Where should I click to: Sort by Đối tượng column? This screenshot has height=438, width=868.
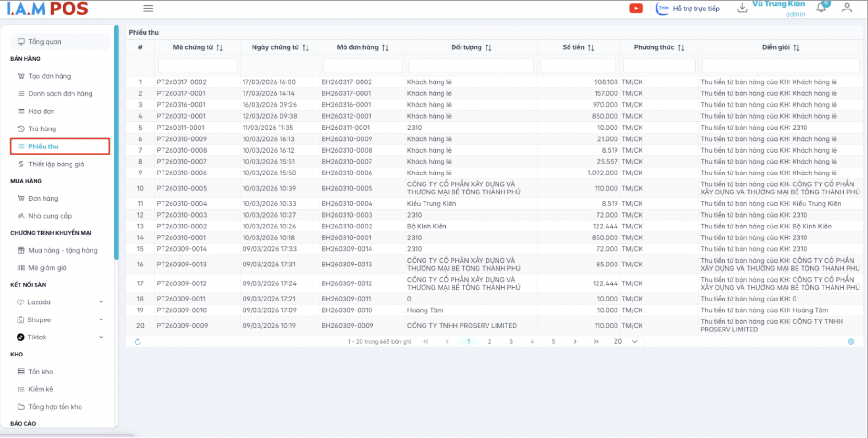[488, 47]
